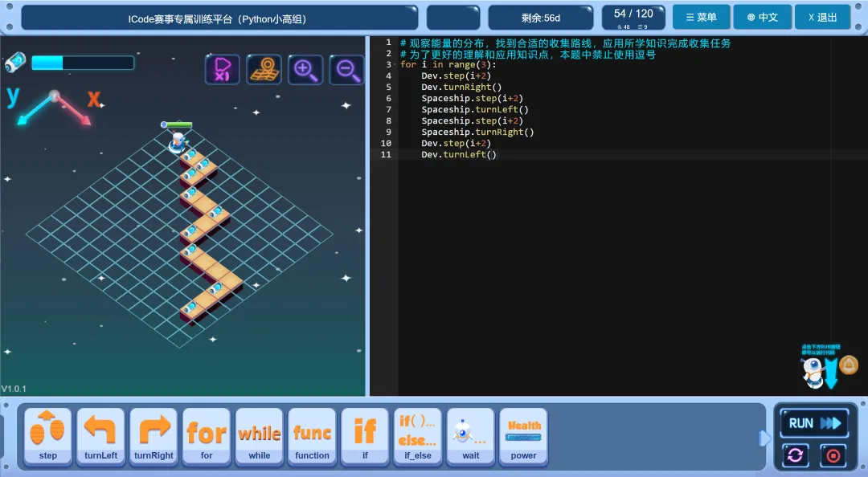Screen dimensions: 868x477
Task: Click the orange notification bell icon
Action: pos(849,365)
